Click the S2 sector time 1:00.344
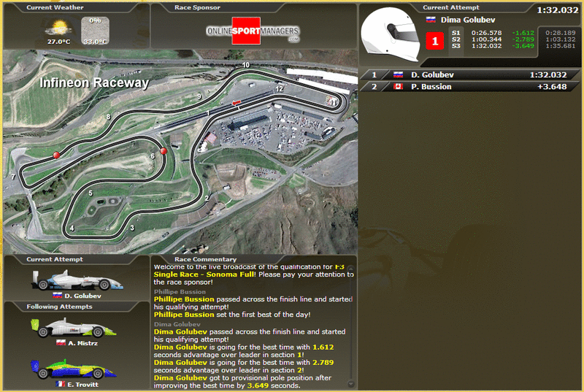Screen dimensions: 584x392 [x=486, y=39]
